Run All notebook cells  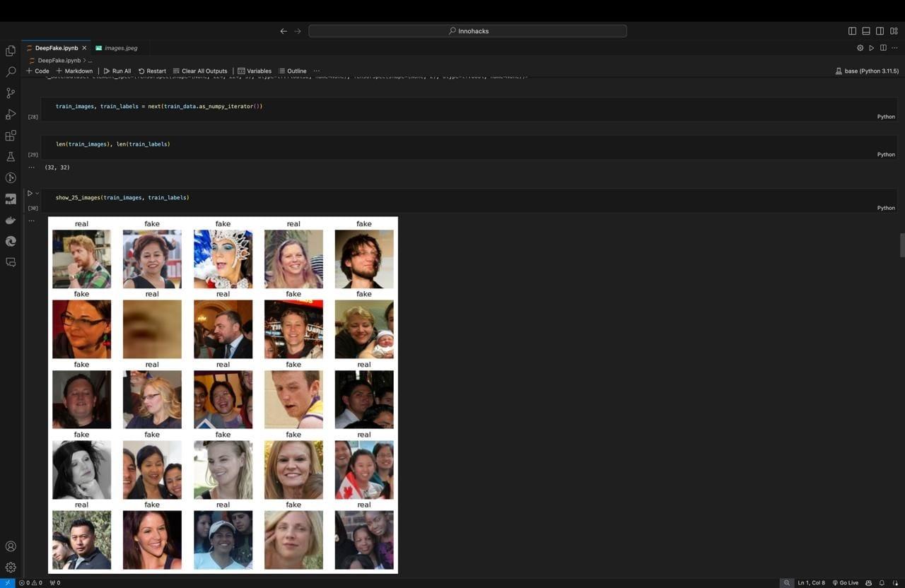point(117,71)
